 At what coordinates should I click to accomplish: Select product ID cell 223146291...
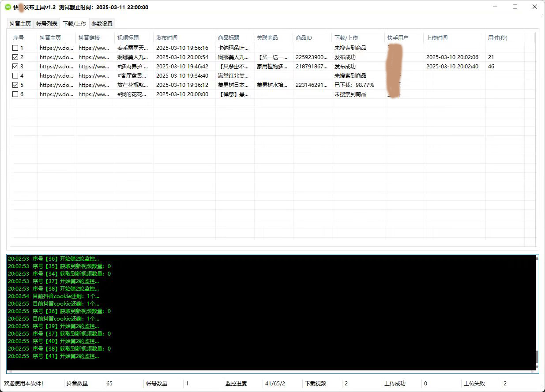312,85
